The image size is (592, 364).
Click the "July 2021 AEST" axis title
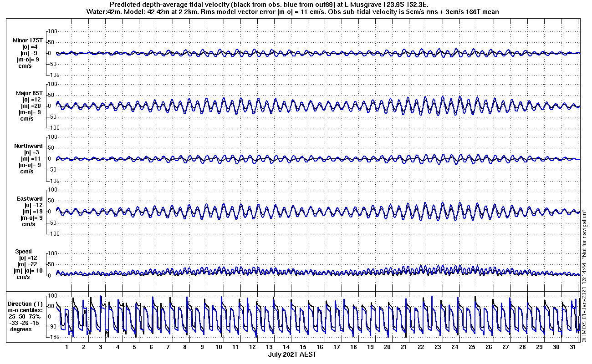click(x=292, y=354)
